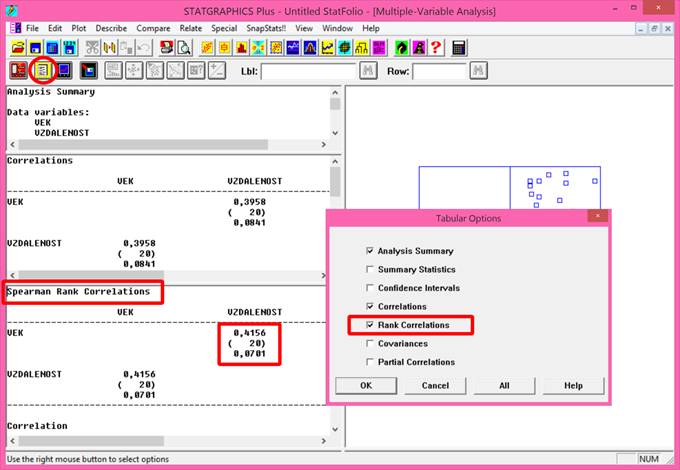Click Analysis Summary pane scroll-down arrow
The height and width of the screenshot is (470, 680).
point(335,133)
